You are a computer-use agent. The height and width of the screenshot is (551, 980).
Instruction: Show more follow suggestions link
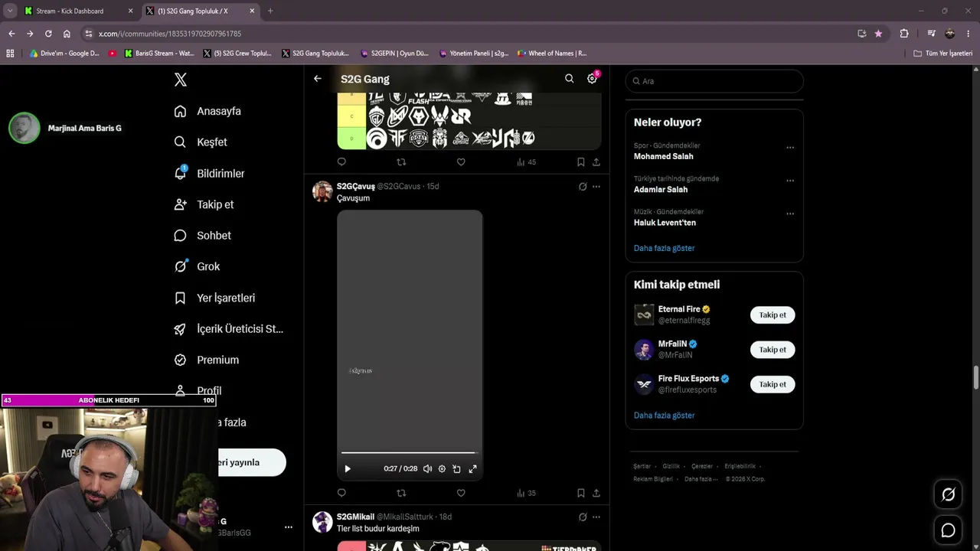coord(665,416)
